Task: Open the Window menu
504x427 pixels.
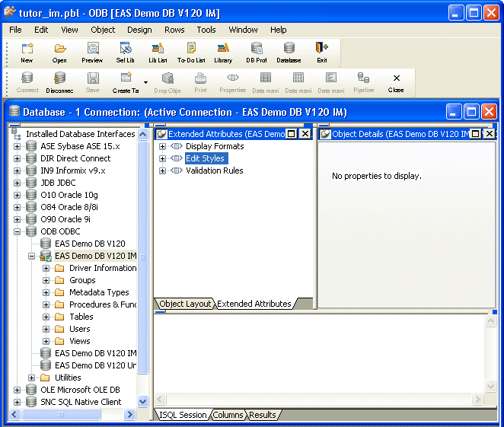Action: click(243, 30)
